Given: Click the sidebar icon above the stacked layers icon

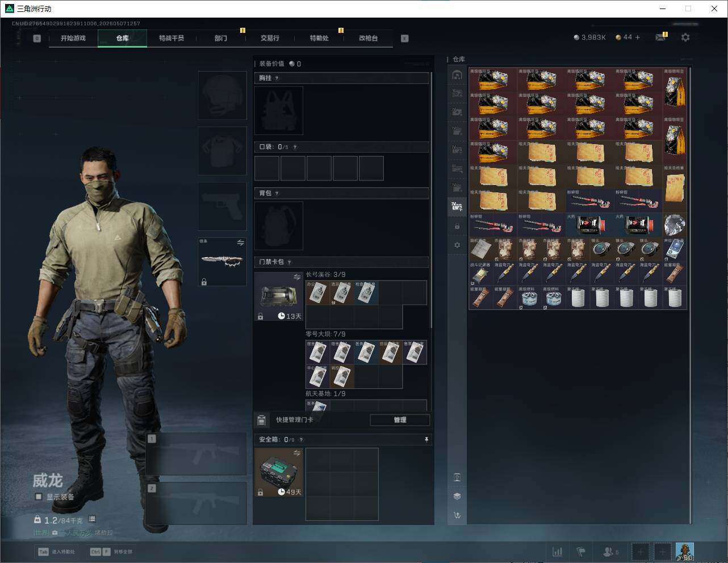Looking at the screenshot, I should (457, 477).
